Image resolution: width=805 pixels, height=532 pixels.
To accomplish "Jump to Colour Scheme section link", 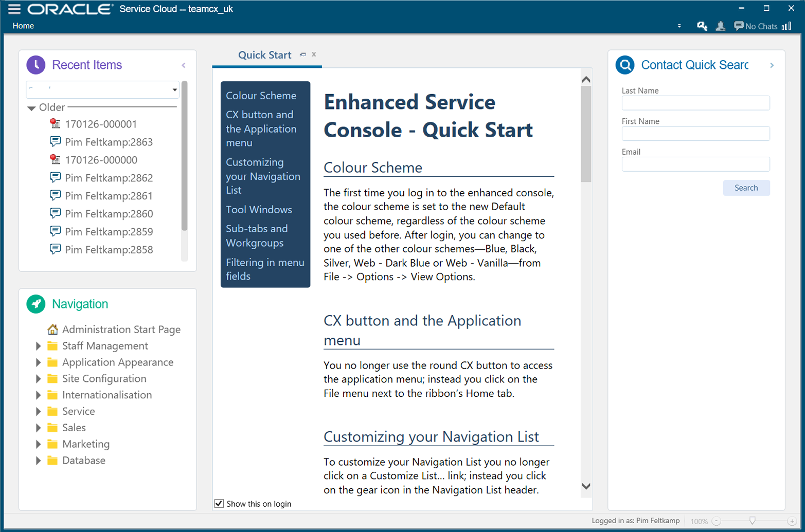I will tap(261, 96).
